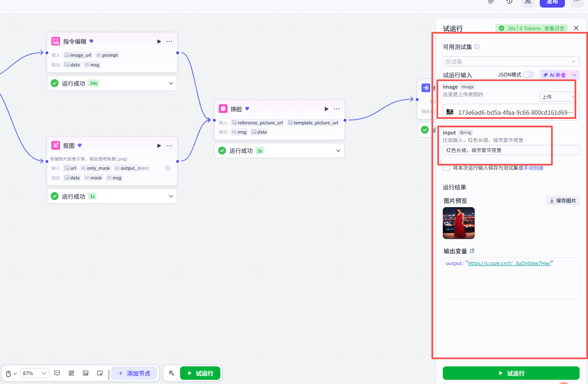Open the 上传 image source dropdown
588x384 pixels.
(559, 97)
